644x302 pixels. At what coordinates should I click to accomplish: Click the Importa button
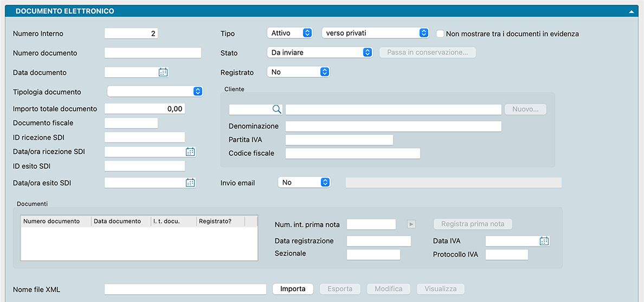click(x=293, y=289)
